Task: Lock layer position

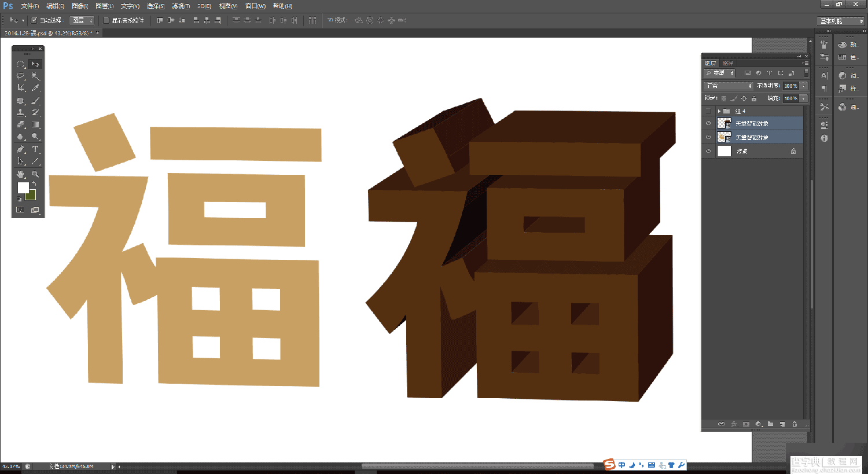Action: click(744, 98)
